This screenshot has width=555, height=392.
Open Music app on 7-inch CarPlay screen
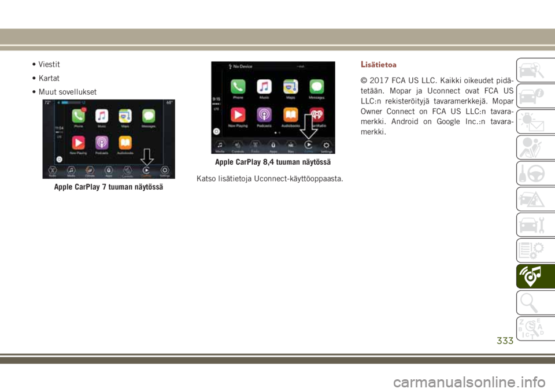coord(102,116)
